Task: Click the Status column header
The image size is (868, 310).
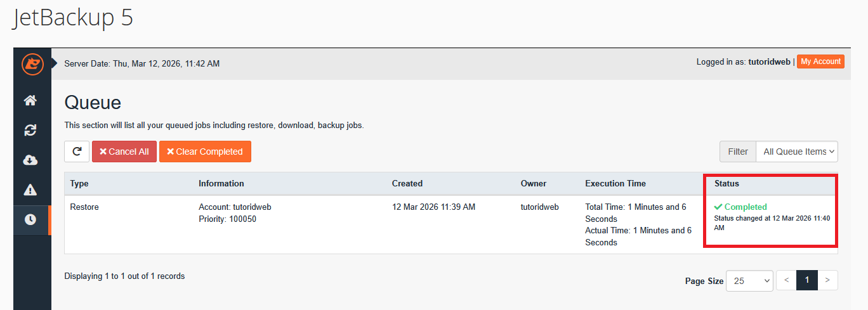Action: [727, 183]
